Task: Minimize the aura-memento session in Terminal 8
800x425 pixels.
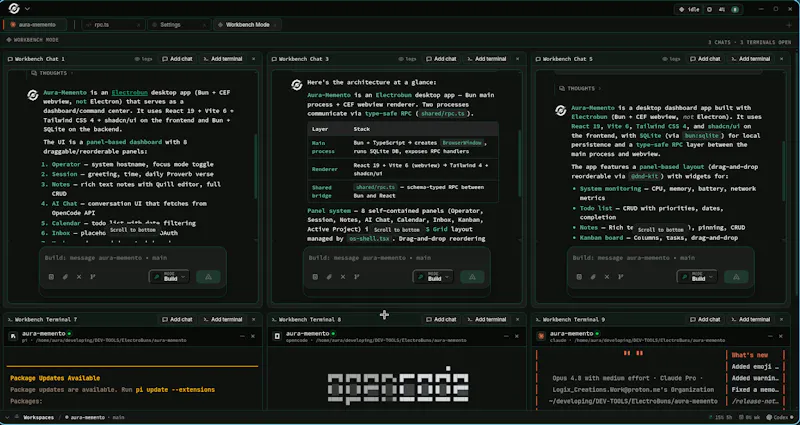Action: click(x=506, y=336)
